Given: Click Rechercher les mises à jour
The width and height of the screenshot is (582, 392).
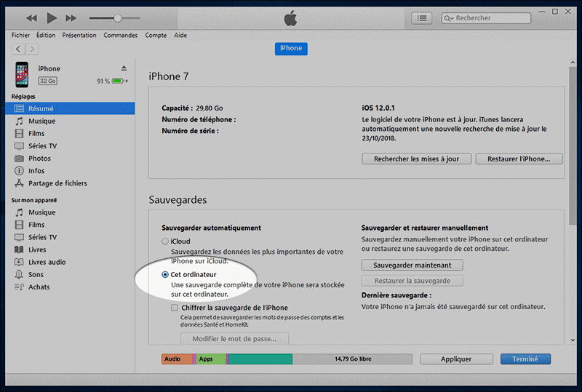Looking at the screenshot, I should pos(416,159).
